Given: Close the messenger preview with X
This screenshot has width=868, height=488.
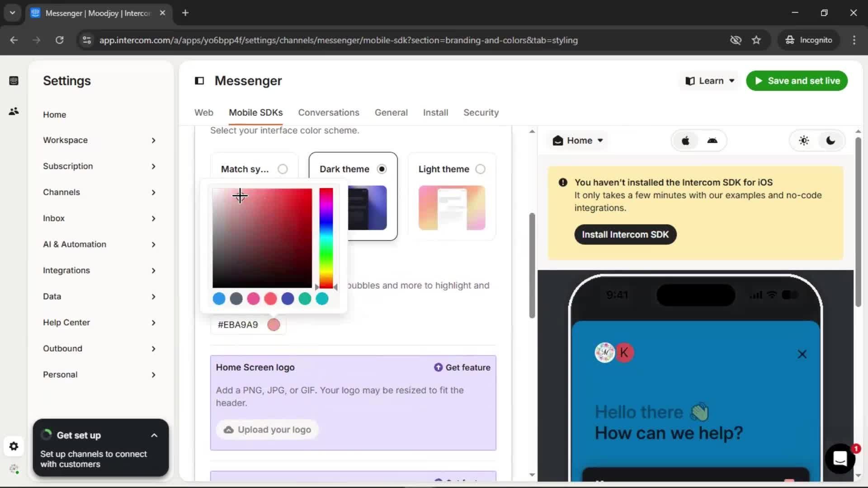Looking at the screenshot, I should (802, 354).
